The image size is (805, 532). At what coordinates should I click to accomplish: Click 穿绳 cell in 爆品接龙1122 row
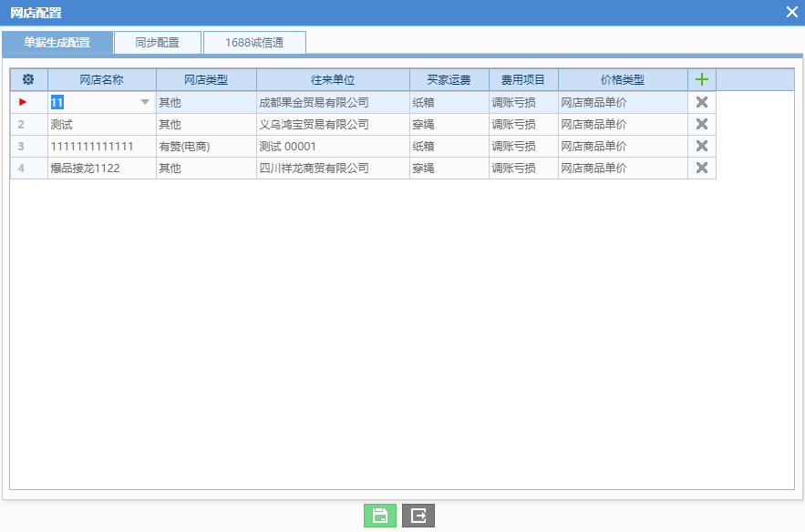click(x=449, y=168)
